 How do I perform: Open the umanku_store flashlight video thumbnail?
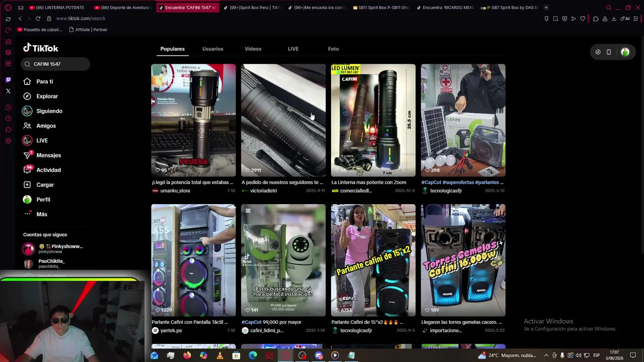(x=194, y=120)
